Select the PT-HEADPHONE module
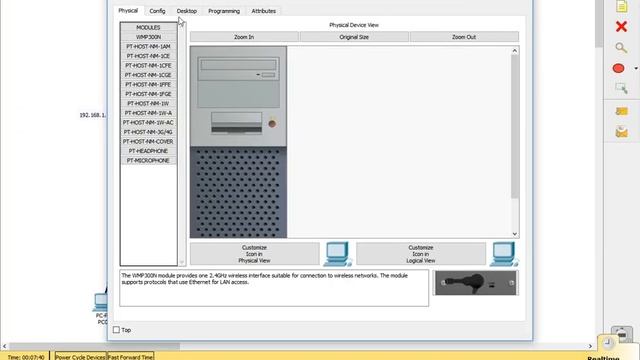This screenshot has width=640, height=360. click(x=148, y=151)
